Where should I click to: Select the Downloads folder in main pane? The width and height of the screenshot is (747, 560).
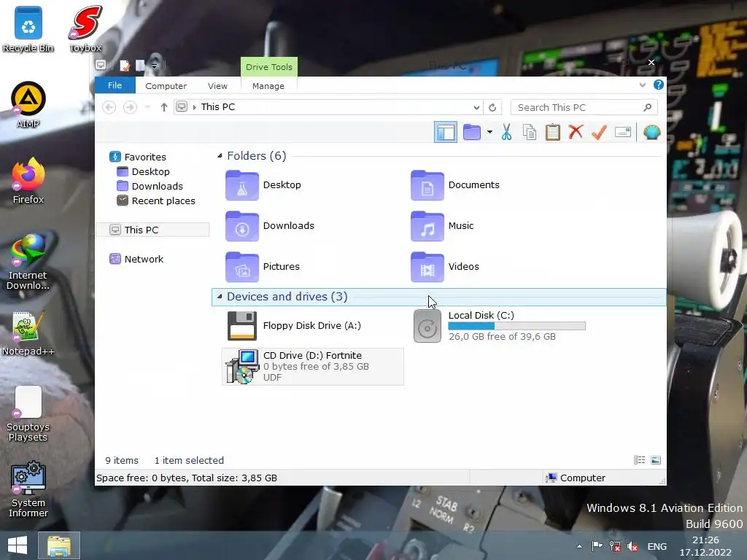point(270,226)
